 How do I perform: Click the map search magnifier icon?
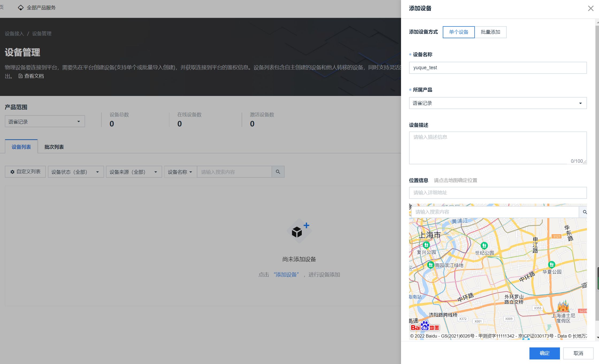pos(585,212)
